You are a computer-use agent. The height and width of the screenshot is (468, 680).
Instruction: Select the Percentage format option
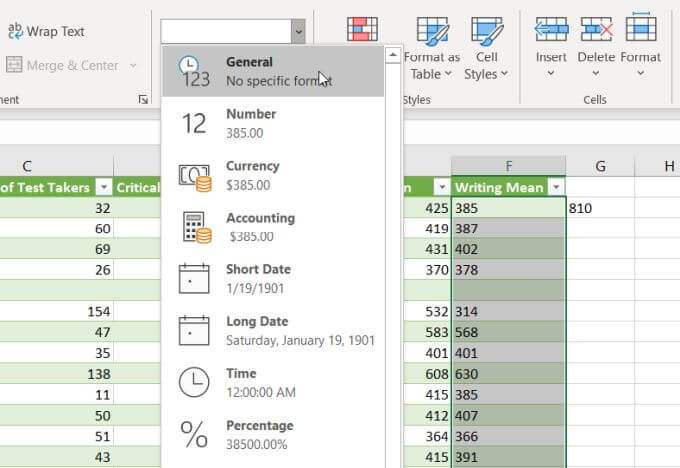(272, 435)
